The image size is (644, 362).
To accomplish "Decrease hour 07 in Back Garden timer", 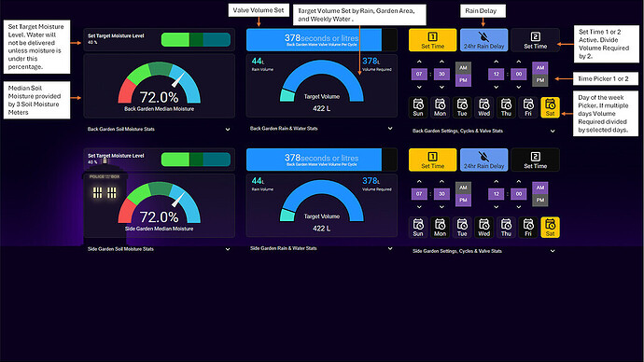I will pos(419,87).
